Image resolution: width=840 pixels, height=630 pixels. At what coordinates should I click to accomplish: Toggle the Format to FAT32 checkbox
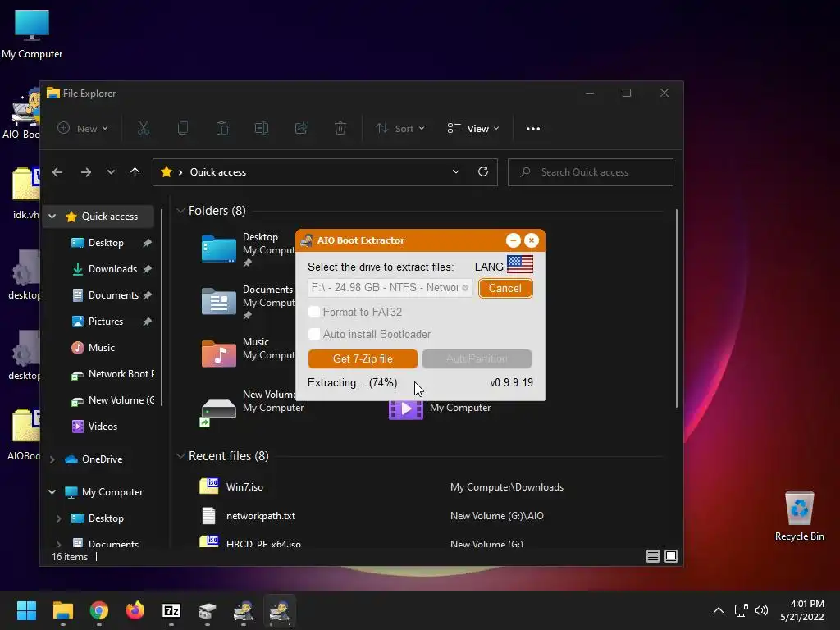coord(314,312)
